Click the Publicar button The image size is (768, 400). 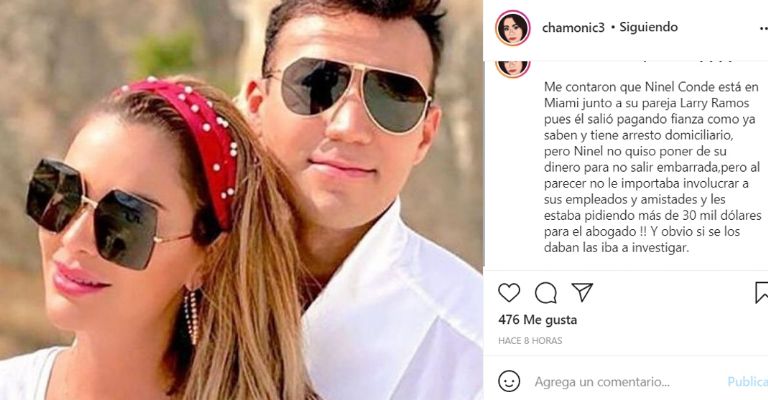pyautogui.click(x=747, y=381)
